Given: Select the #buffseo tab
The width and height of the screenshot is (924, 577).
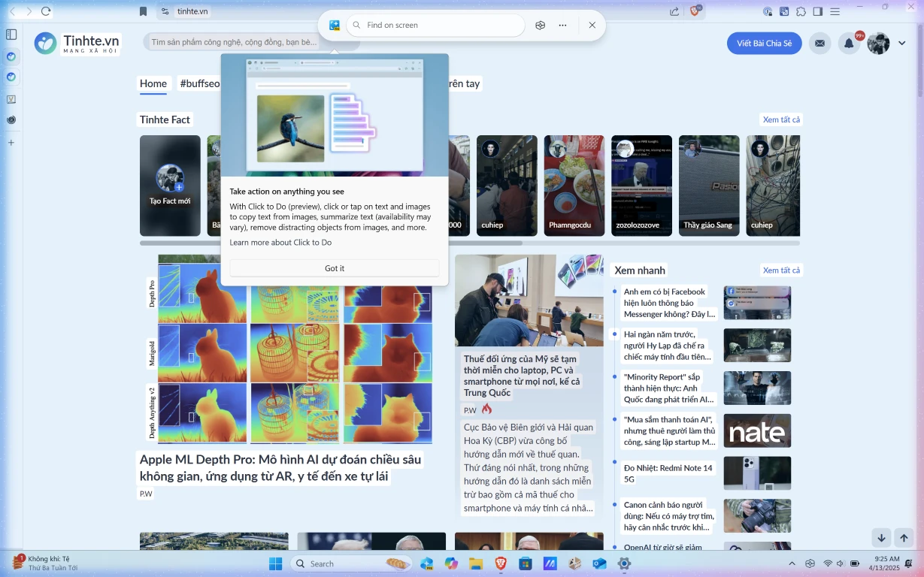Looking at the screenshot, I should click(199, 83).
